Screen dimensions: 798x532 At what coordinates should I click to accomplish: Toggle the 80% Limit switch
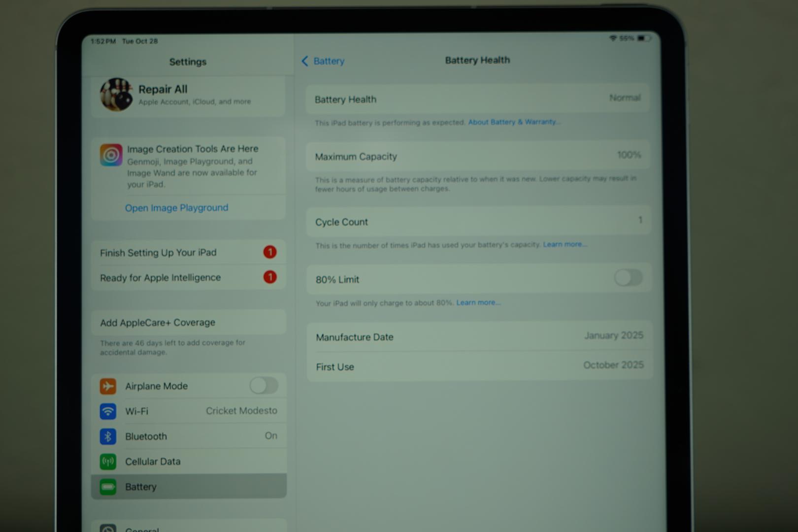(628, 278)
